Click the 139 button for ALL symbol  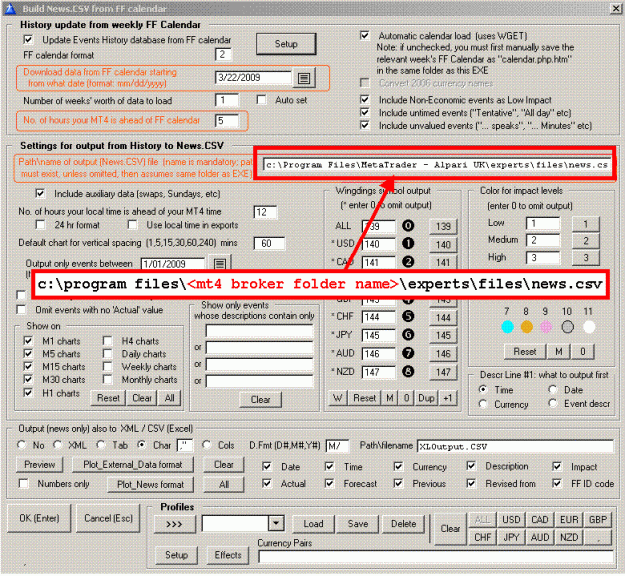(x=443, y=226)
